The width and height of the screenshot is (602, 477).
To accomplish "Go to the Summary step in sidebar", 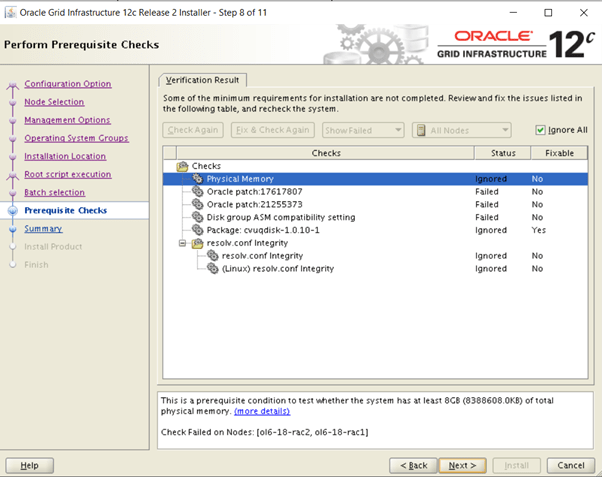I will 43,229.
